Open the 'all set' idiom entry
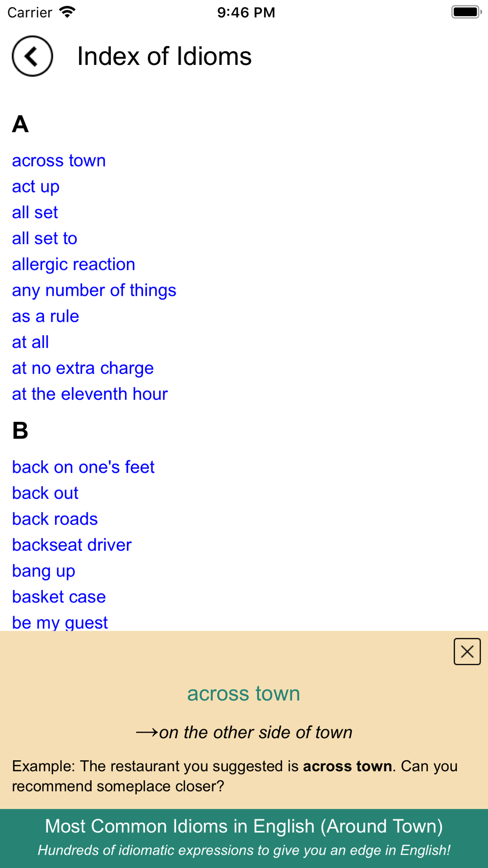Viewport: 488px width, 868px height. pyautogui.click(x=35, y=212)
